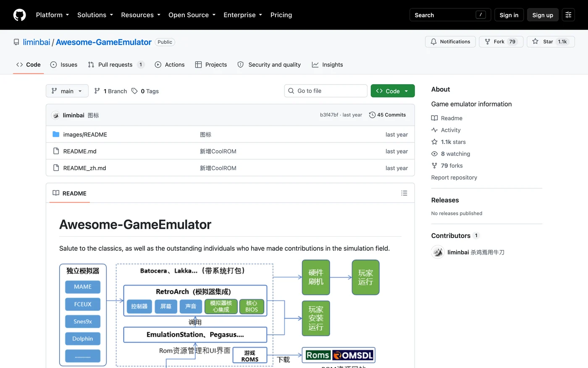
Task: Open the Releases heading link
Action: tap(445, 200)
